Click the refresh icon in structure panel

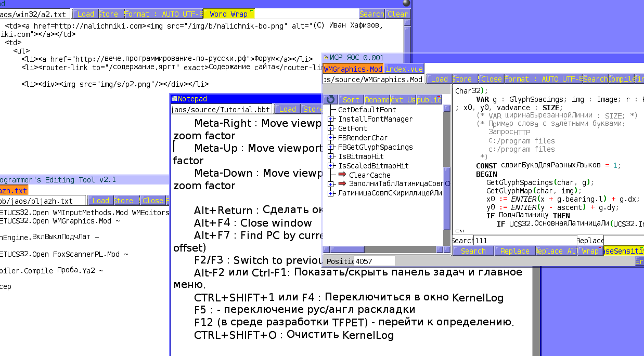[x=330, y=99]
